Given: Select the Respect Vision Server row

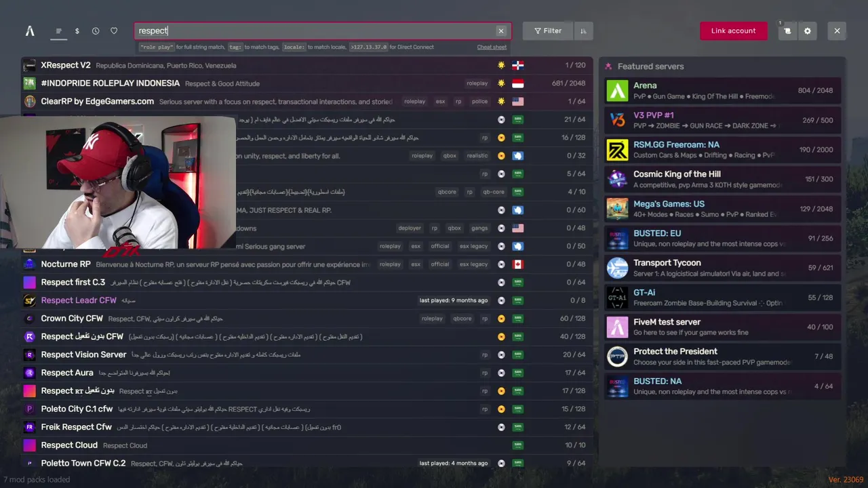Looking at the screenshot, I should tap(307, 354).
